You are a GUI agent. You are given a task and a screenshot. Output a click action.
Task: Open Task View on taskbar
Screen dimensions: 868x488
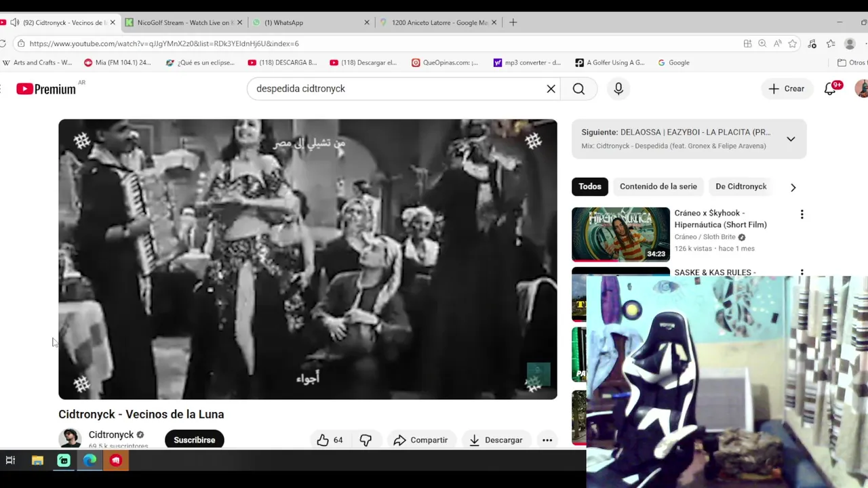tap(10, 460)
